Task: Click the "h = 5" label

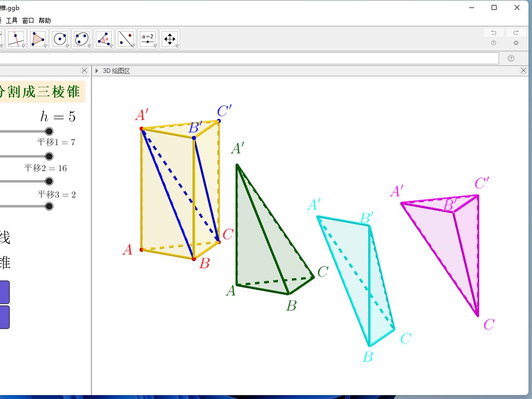Action: point(58,116)
